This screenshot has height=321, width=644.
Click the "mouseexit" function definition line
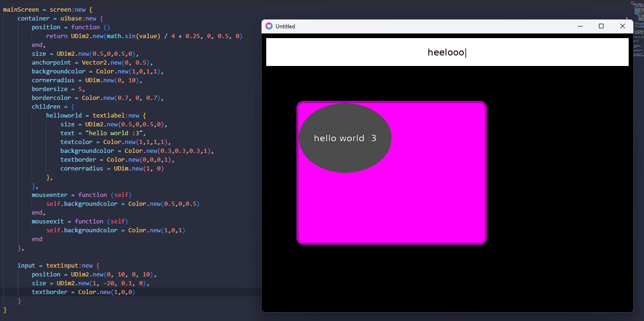point(79,222)
